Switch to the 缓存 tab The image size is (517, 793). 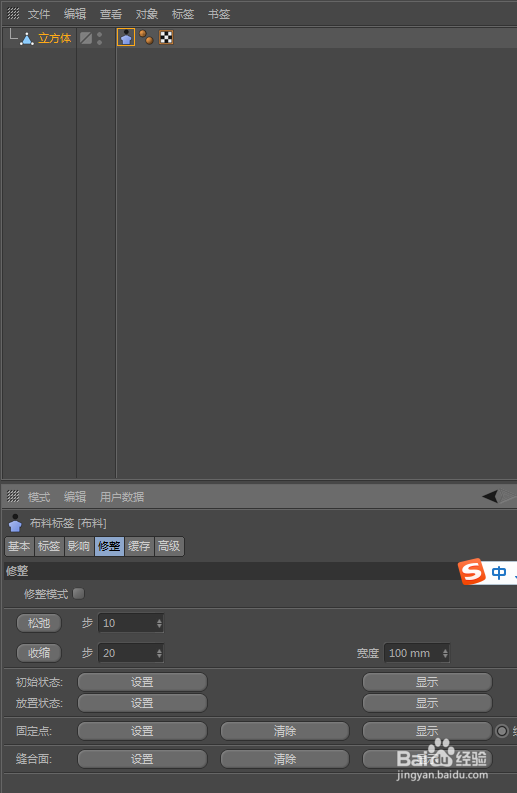[139, 546]
